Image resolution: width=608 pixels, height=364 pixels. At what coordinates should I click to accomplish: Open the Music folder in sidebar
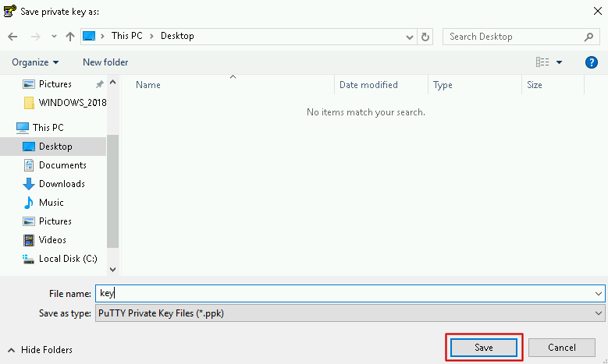[x=52, y=203]
